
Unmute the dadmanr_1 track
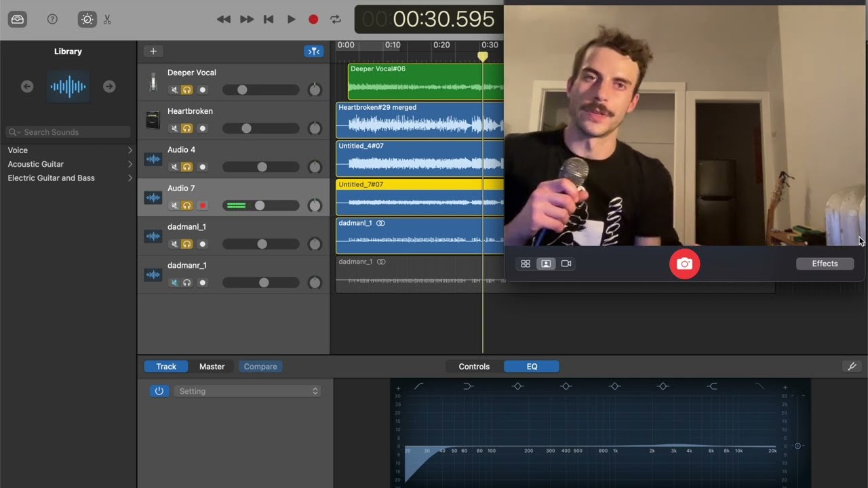pyautogui.click(x=174, y=283)
